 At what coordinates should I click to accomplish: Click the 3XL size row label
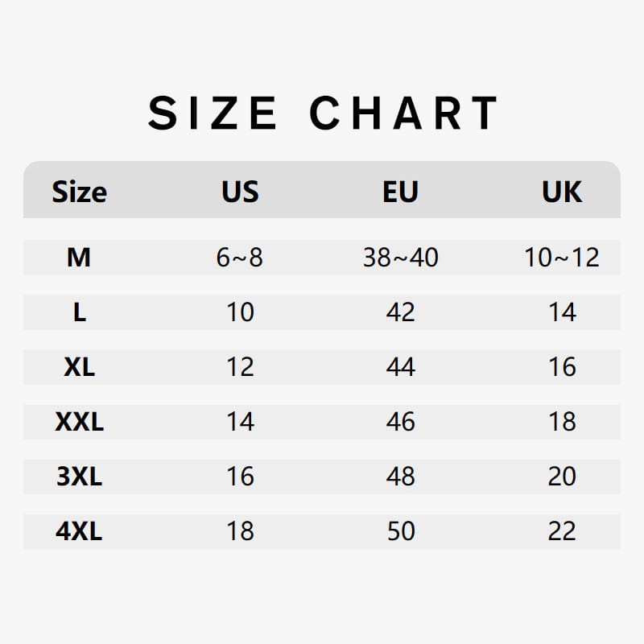coord(79,477)
